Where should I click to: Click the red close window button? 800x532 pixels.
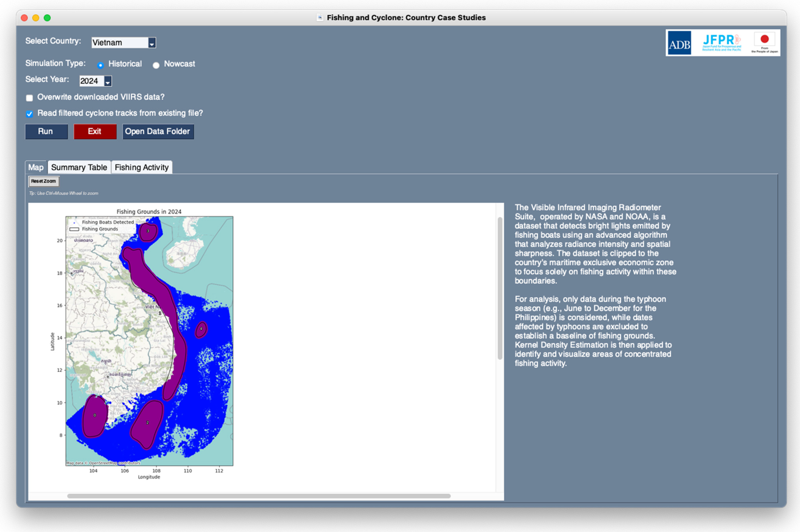(x=25, y=18)
